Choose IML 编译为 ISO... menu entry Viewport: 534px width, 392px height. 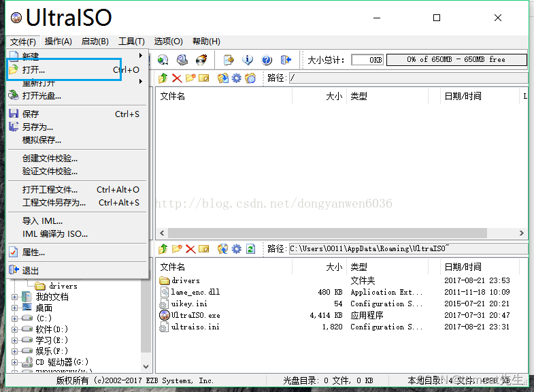(78, 234)
